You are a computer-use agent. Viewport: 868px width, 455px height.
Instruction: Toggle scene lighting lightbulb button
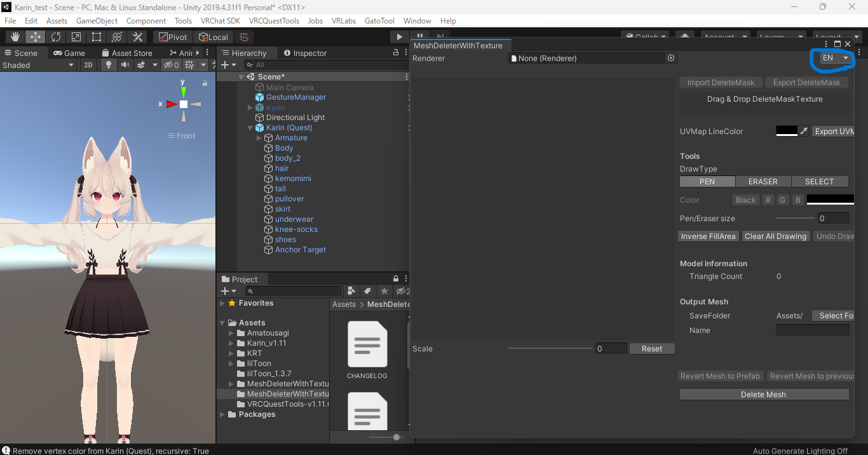tap(109, 65)
